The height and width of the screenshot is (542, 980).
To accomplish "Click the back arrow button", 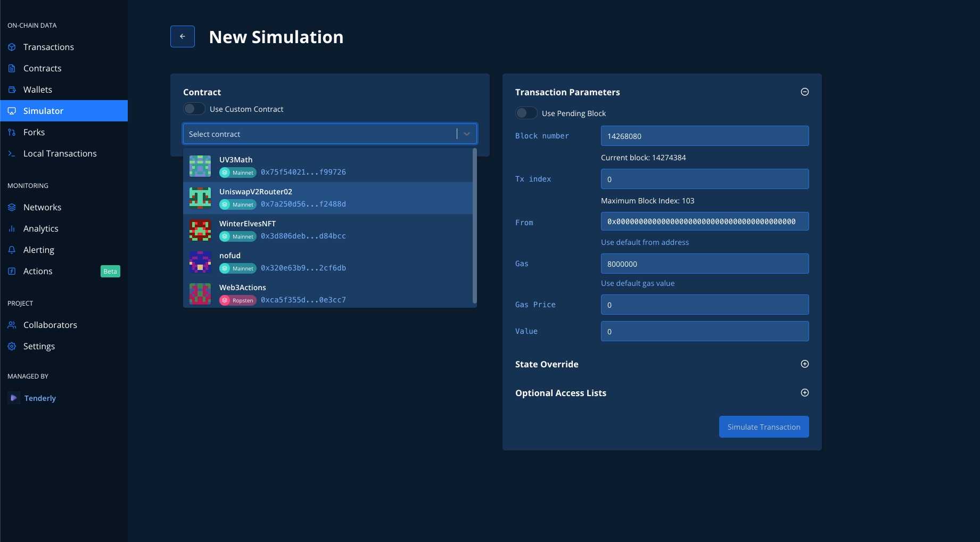I will (x=183, y=37).
